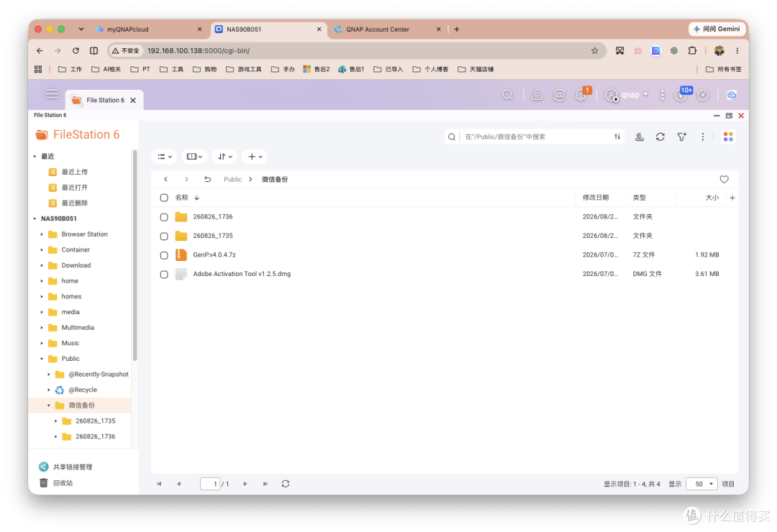Image resolution: width=777 pixels, height=532 pixels.
Task: Switch to the QNAP Account Center tab
Action: tap(388, 29)
